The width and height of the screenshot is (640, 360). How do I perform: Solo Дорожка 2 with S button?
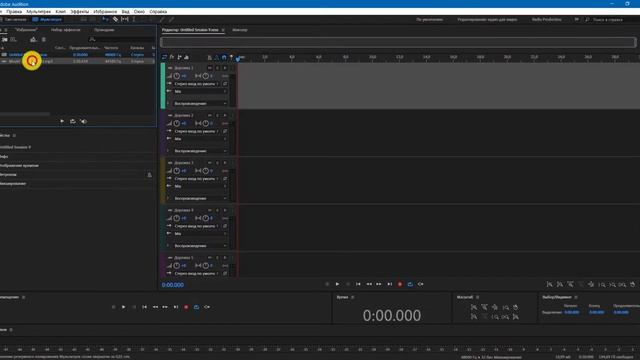point(217,116)
